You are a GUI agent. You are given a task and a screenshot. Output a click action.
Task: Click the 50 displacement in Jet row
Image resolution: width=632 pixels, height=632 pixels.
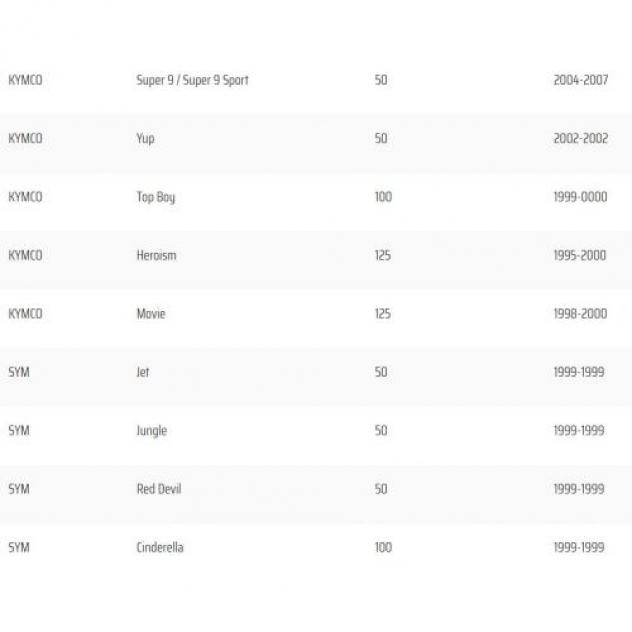[x=381, y=372]
